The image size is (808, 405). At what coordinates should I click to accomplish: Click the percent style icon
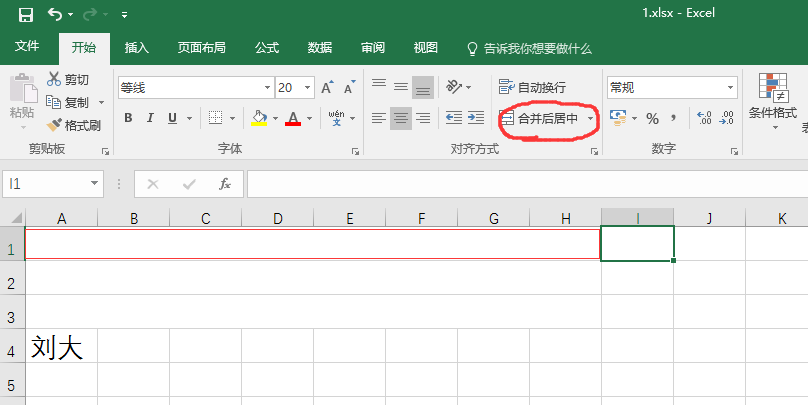click(652, 118)
